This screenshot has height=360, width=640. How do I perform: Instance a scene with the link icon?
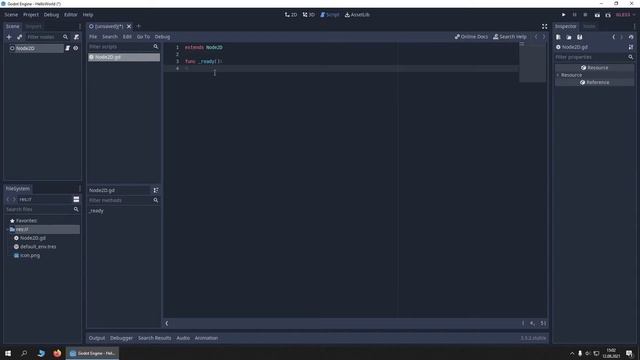tap(20, 37)
